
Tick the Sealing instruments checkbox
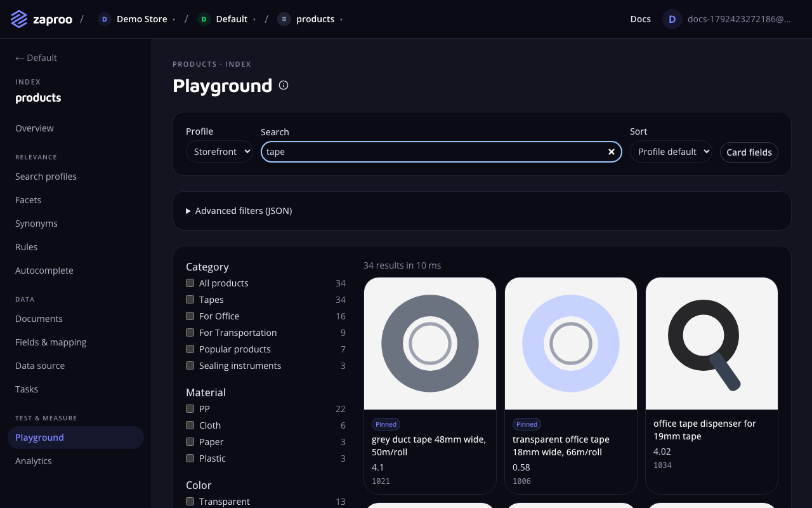(190, 366)
